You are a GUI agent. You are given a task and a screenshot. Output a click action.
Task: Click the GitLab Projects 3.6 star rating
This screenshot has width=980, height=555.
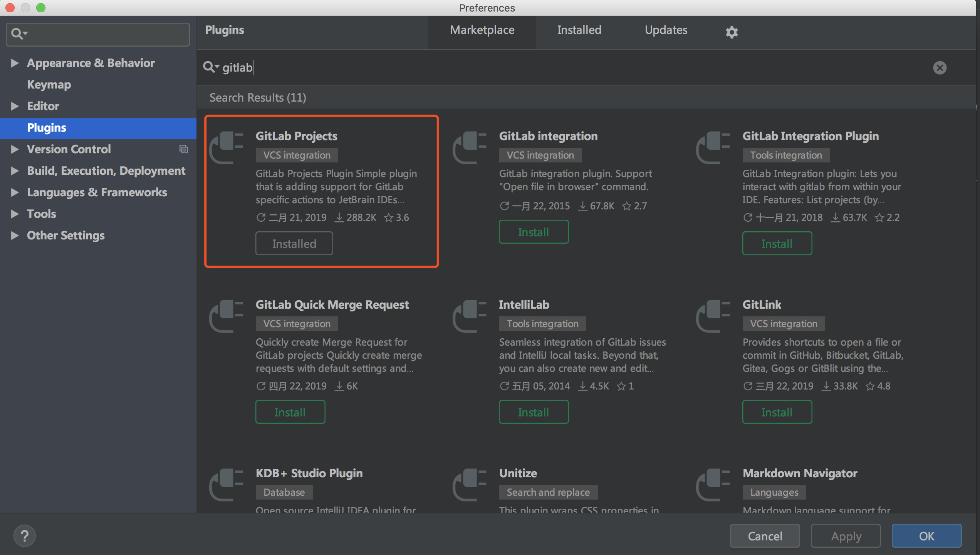(x=396, y=217)
